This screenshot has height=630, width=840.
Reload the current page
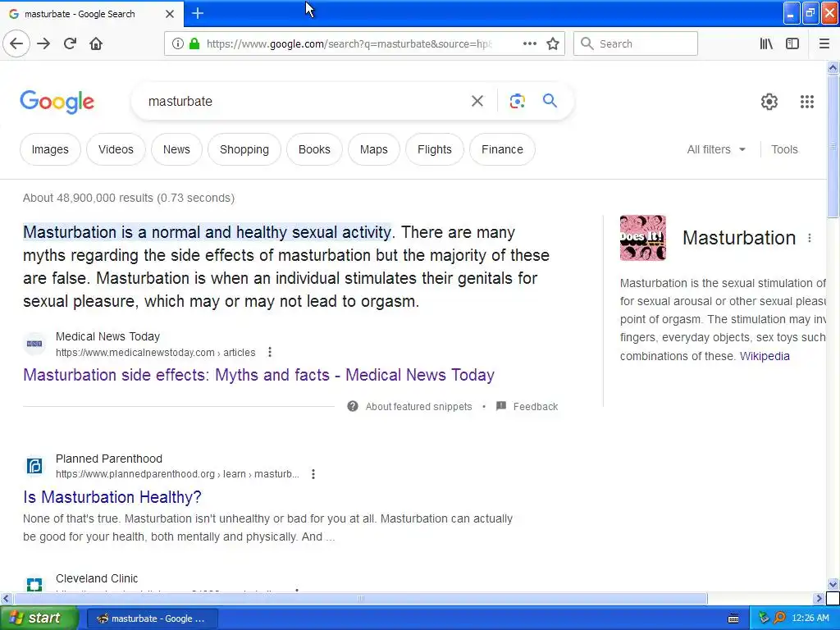[70, 43]
